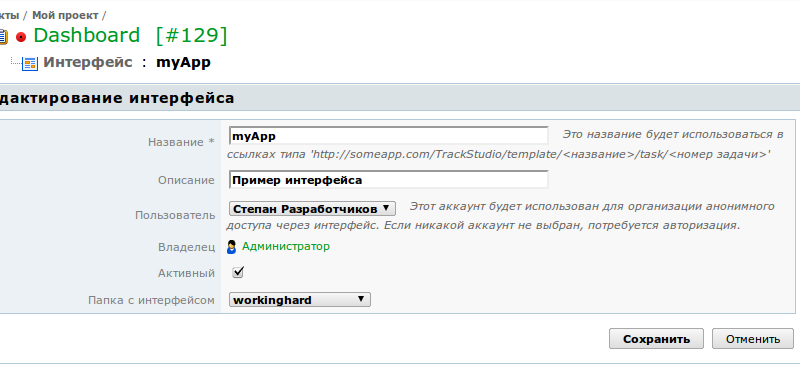This screenshot has width=800, height=381.
Task: Focus the Описание field with Пример интерфейса
Action: click(x=389, y=180)
